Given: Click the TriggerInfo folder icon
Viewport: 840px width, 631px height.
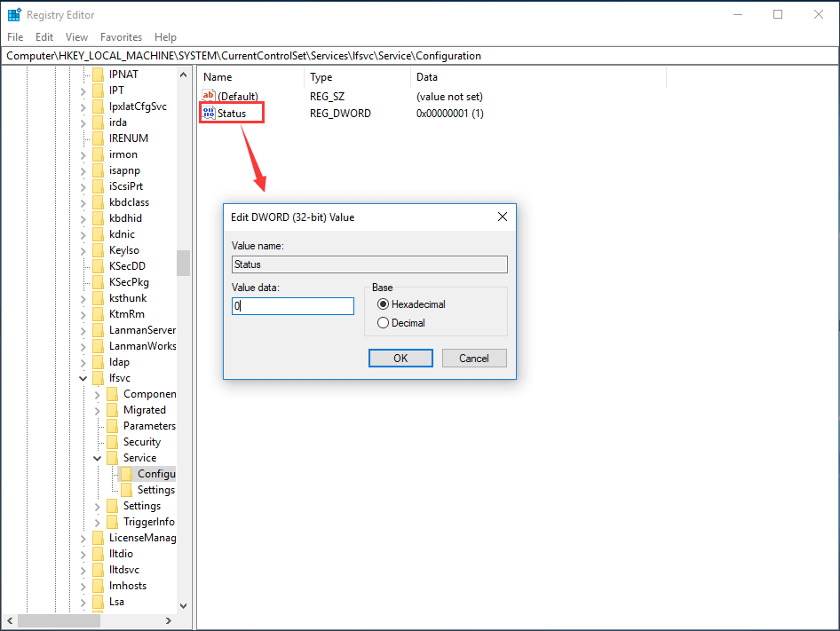Looking at the screenshot, I should pyautogui.click(x=112, y=522).
